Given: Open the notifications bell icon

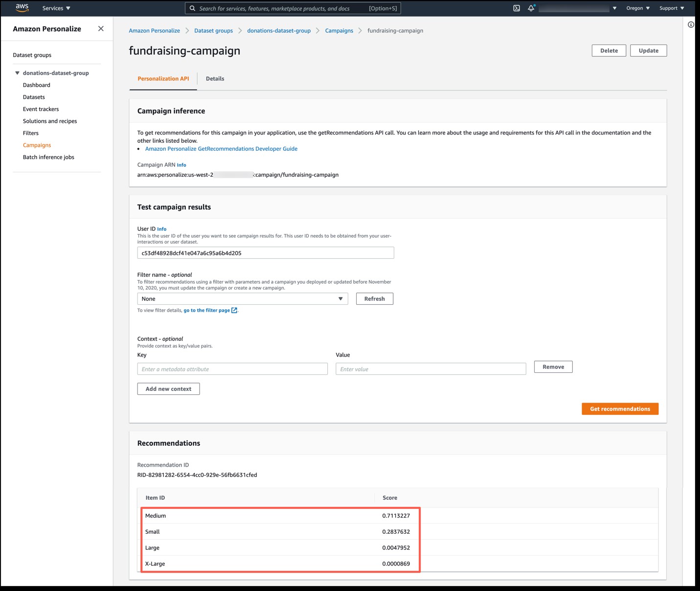Looking at the screenshot, I should click(x=531, y=8).
